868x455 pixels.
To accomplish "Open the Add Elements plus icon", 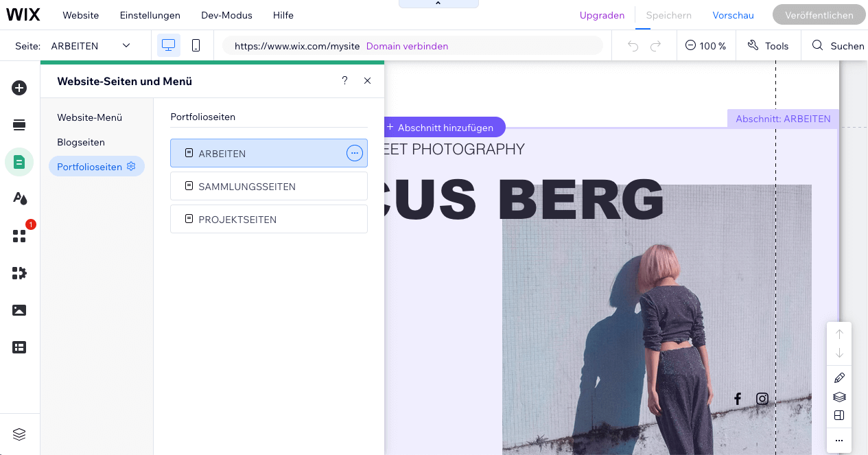I will (x=19, y=88).
